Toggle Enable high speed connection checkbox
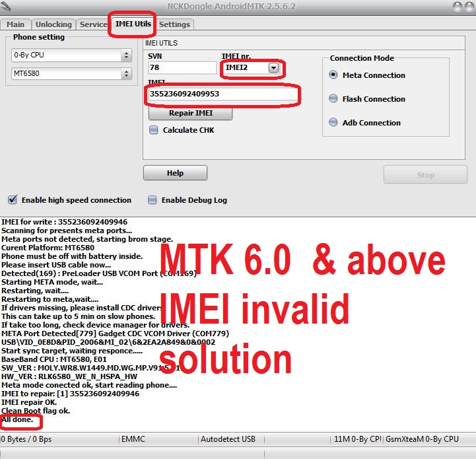This screenshot has width=476, height=459. [x=13, y=200]
